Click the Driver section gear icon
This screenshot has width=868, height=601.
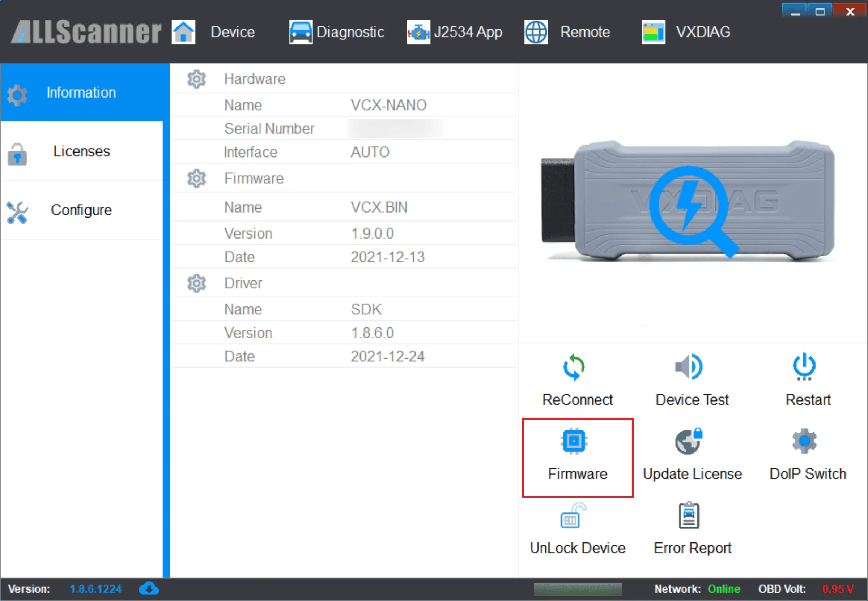pyautogui.click(x=196, y=283)
